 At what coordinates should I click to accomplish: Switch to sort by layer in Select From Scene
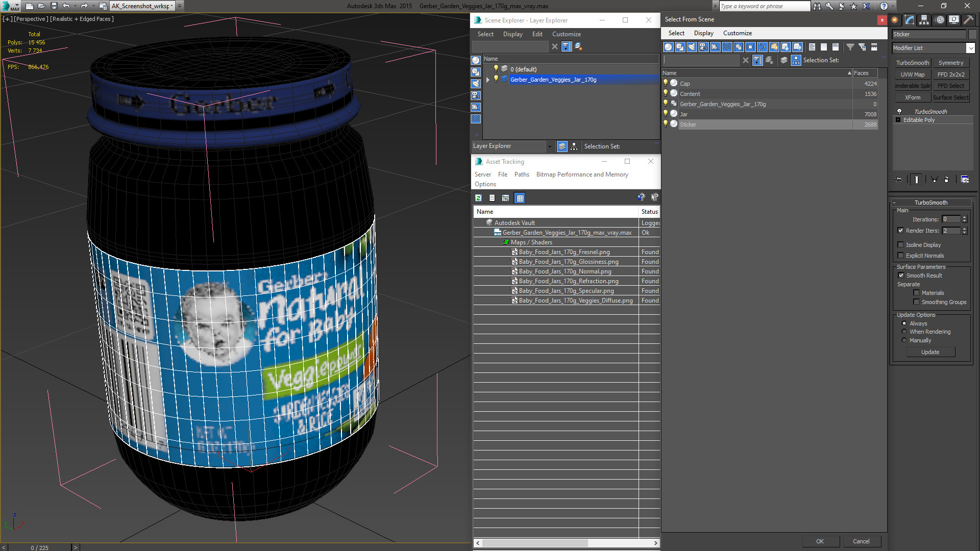point(784,60)
